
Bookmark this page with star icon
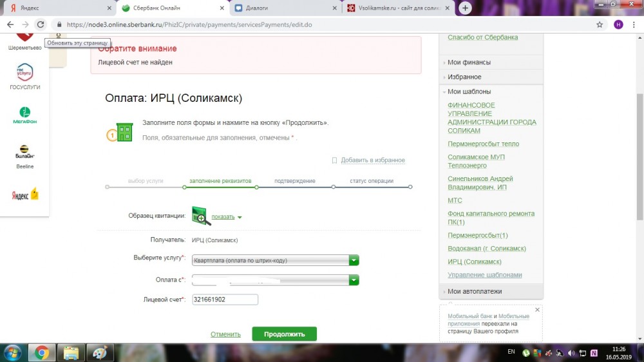tap(600, 24)
